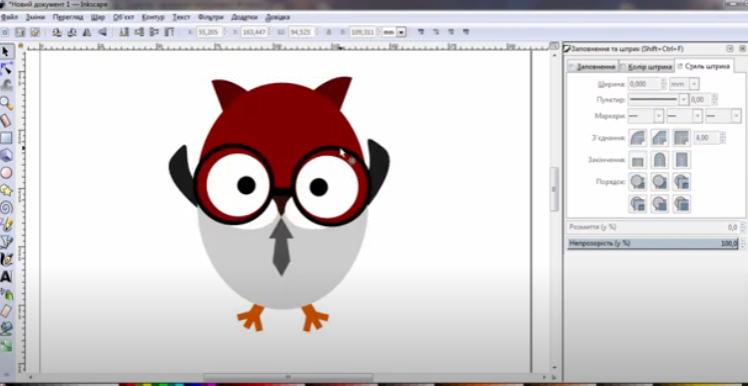Lower selection to bottom

[124, 32]
